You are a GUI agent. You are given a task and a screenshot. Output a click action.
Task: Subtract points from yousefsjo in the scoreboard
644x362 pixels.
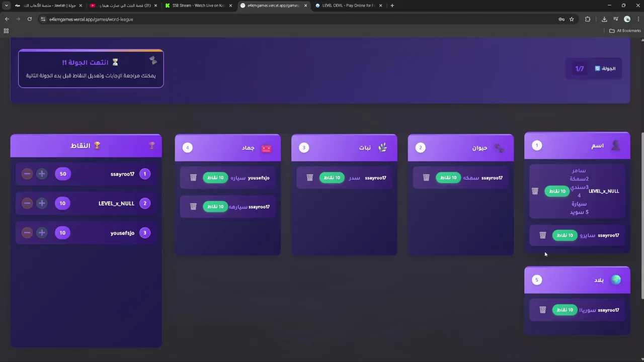coord(27,233)
